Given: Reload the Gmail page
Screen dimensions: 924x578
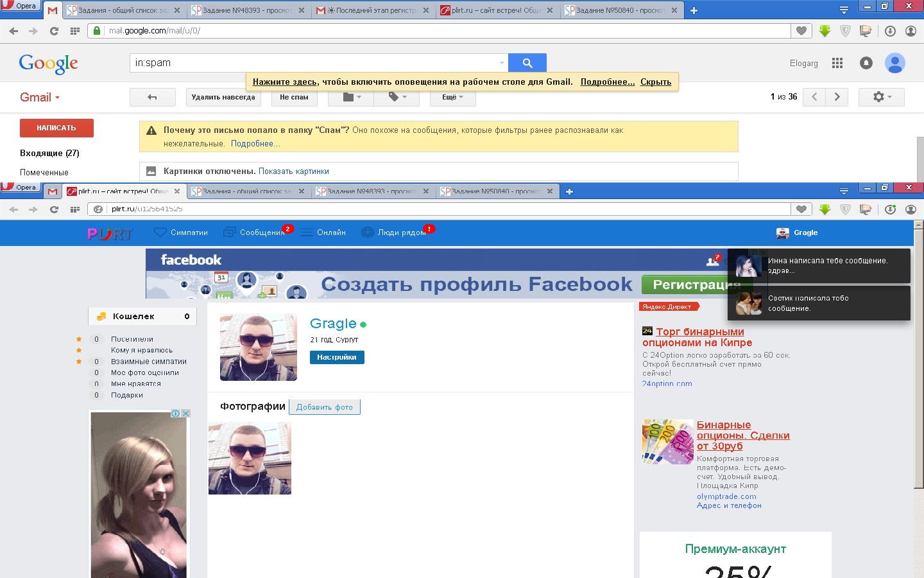Looking at the screenshot, I should pyautogui.click(x=54, y=31).
